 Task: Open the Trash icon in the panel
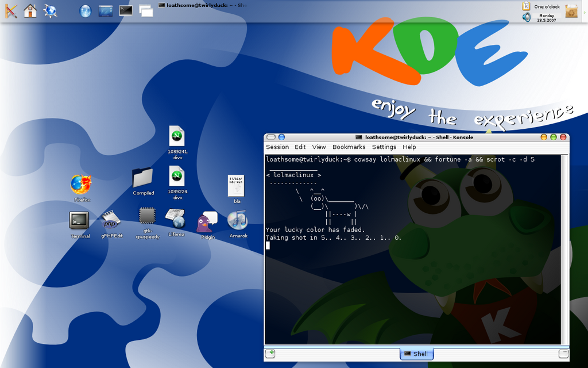pyautogui.click(x=571, y=11)
